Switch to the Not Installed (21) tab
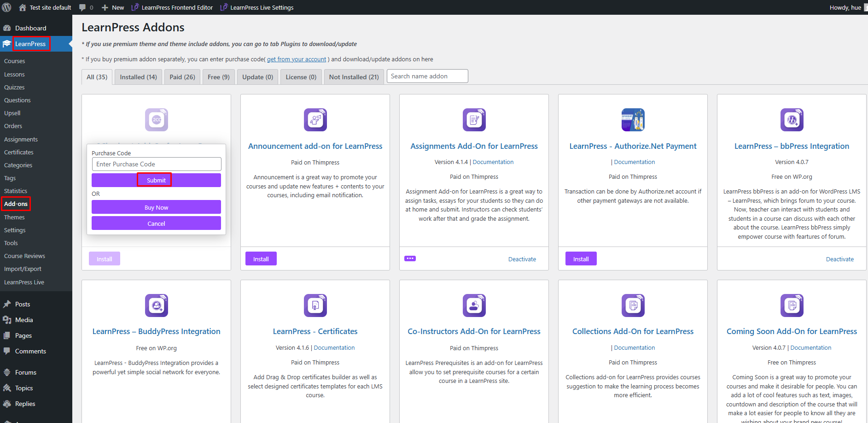 coord(354,77)
